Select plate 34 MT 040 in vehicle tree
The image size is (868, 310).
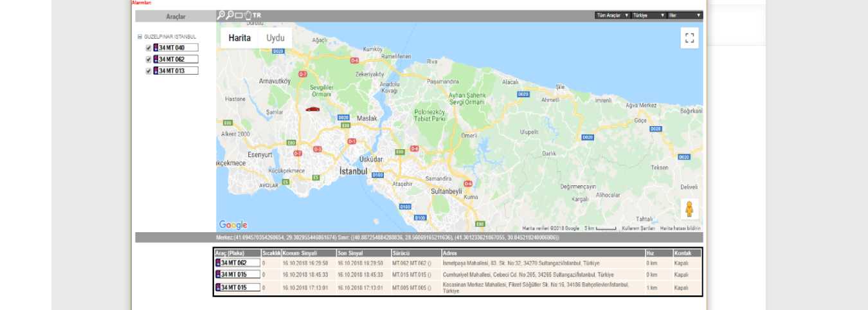click(x=176, y=48)
